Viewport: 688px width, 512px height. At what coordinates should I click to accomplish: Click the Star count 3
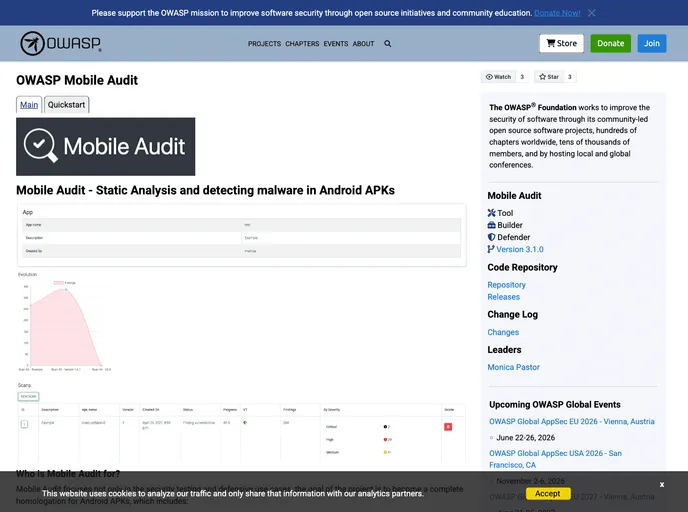point(570,77)
